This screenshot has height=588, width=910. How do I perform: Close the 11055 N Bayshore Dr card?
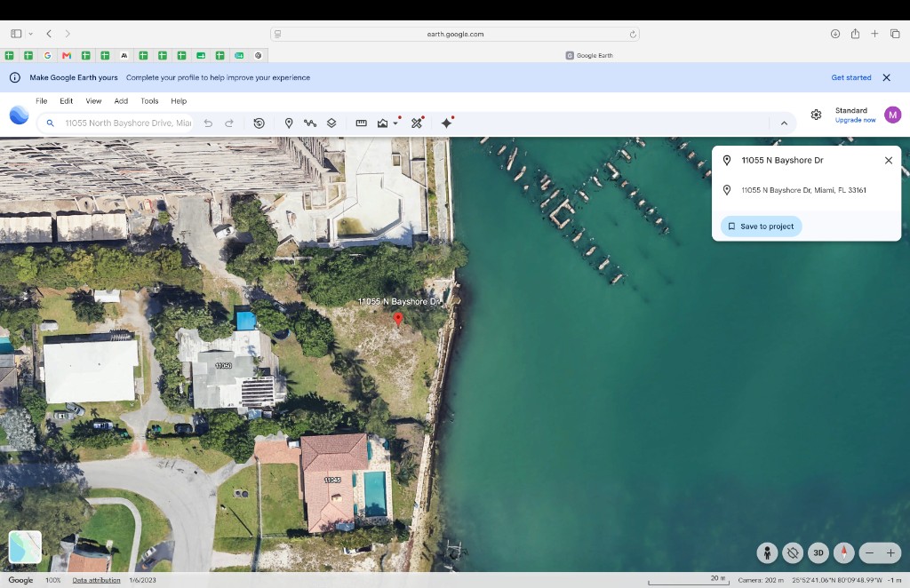pos(889,160)
